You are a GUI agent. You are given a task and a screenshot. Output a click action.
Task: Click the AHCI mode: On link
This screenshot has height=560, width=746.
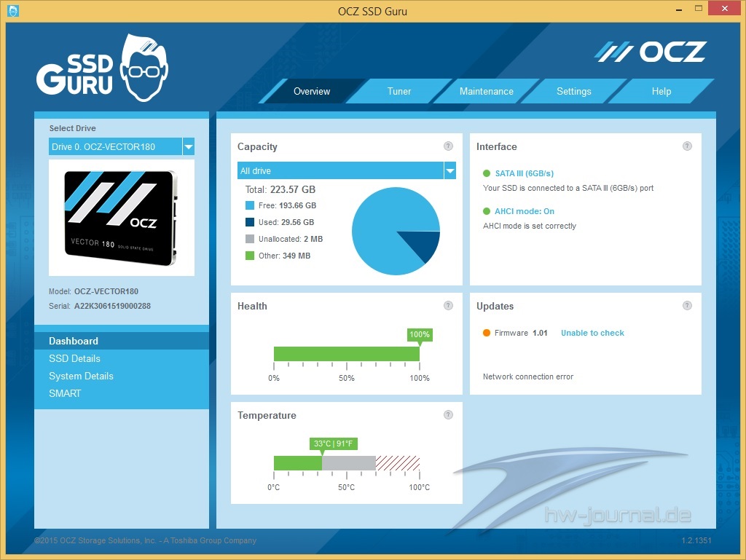click(524, 211)
